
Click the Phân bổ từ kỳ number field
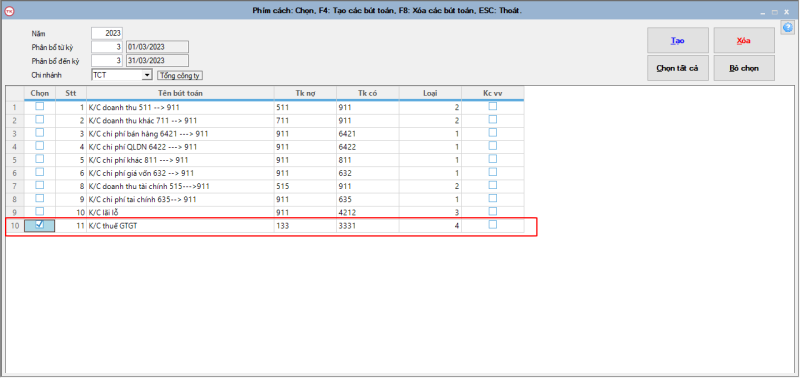point(107,47)
